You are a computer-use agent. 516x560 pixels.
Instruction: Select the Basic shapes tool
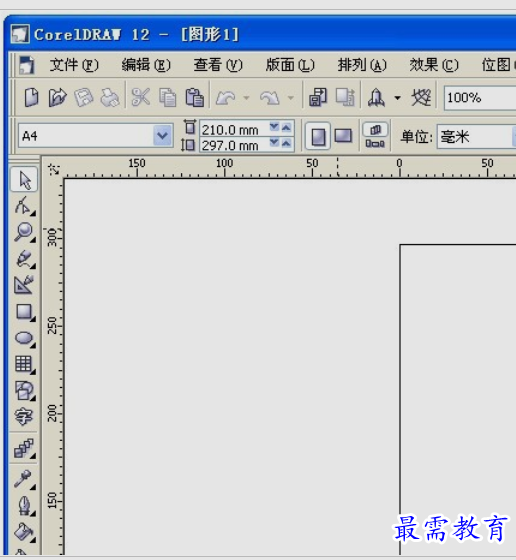[24, 390]
